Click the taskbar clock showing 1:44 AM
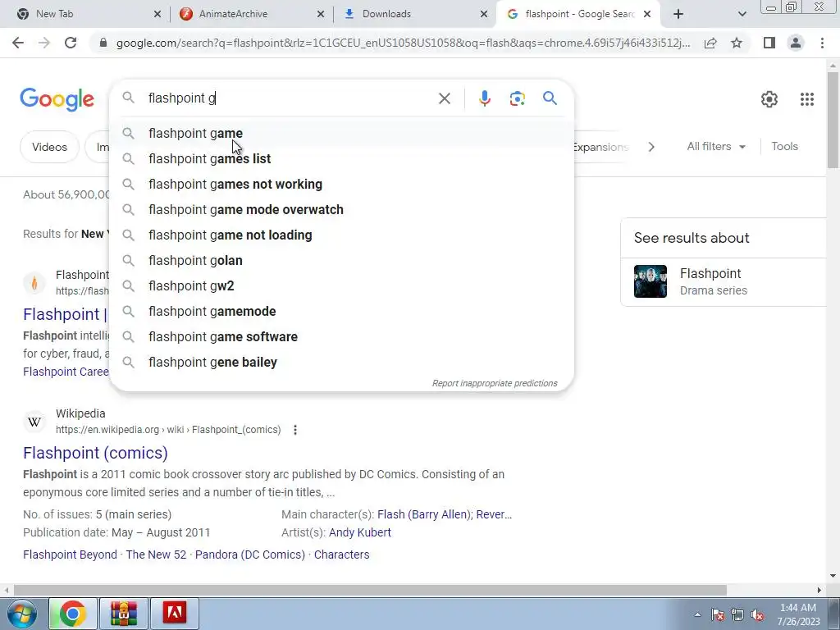Screen dimensions: 840x630 coord(798,614)
